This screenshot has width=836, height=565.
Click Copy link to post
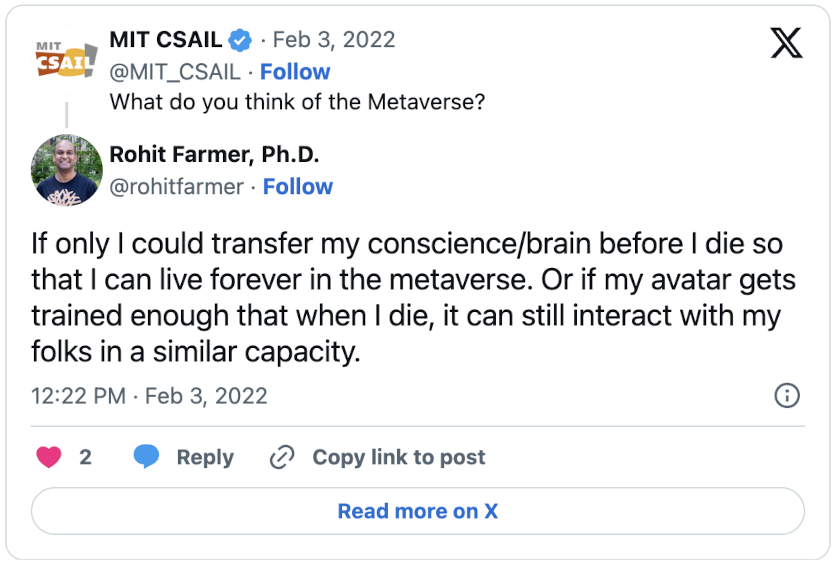click(399, 457)
